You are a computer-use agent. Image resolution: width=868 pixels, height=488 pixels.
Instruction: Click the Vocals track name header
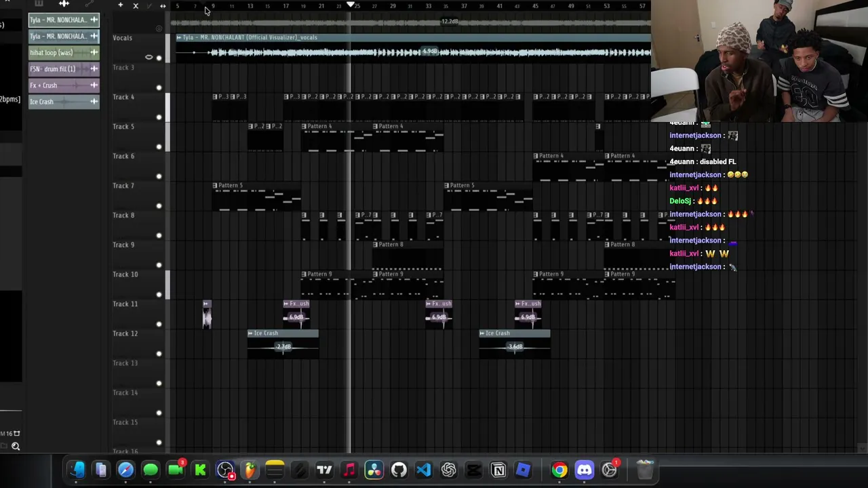click(x=123, y=38)
